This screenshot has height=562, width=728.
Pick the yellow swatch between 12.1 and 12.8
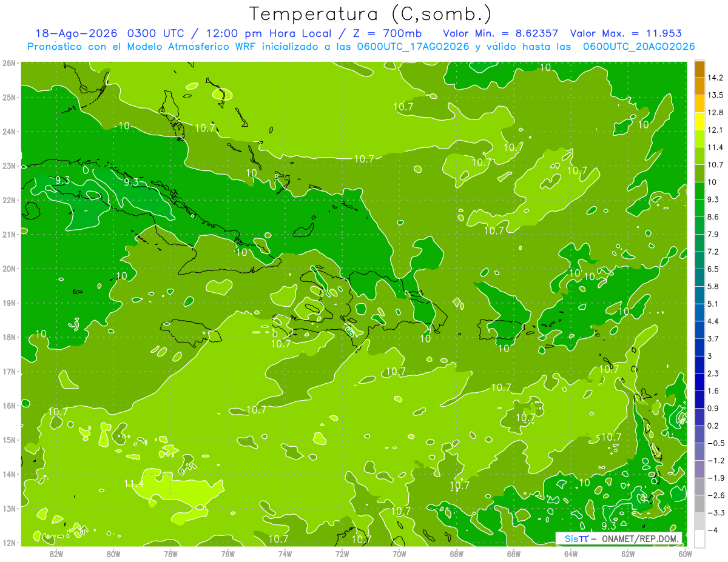[x=699, y=121]
